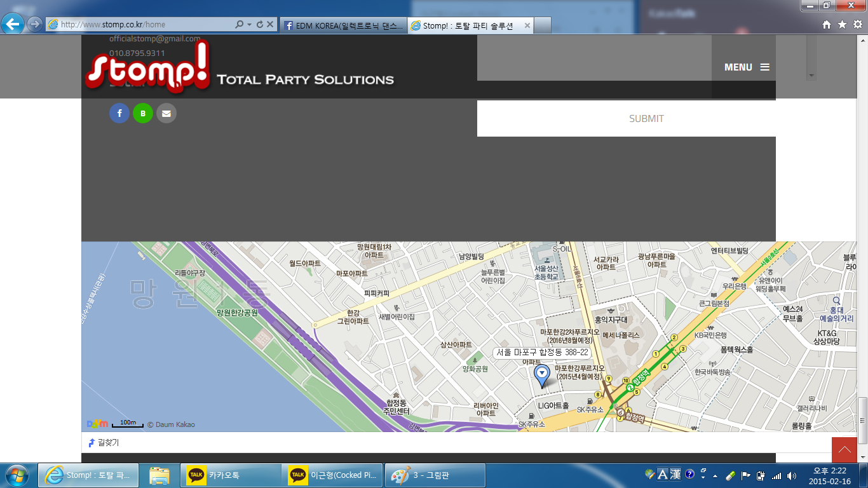Click message textarea scrollbar down arrow
The image size is (868, 488).
click(810, 76)
